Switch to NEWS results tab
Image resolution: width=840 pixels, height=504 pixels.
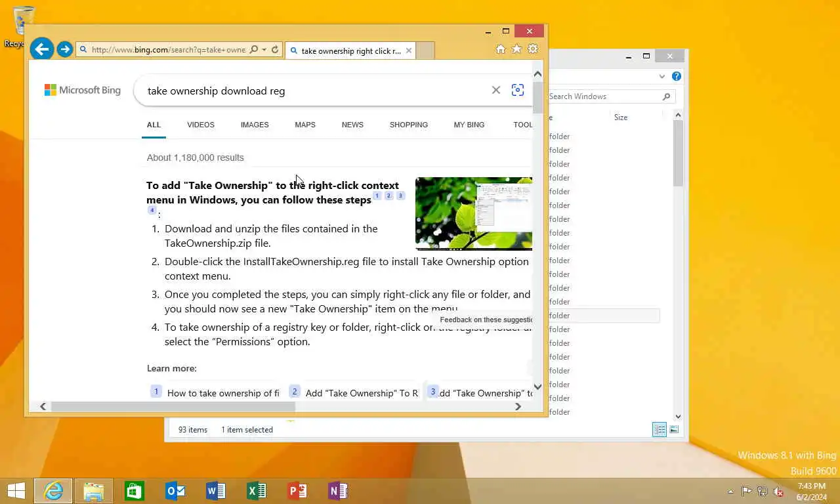[x=352, y=125]
